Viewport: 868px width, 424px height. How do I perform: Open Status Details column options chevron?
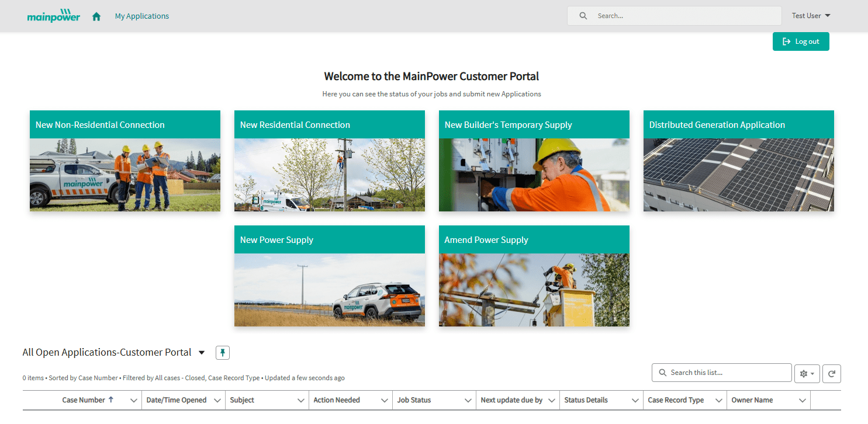point(635,400)
